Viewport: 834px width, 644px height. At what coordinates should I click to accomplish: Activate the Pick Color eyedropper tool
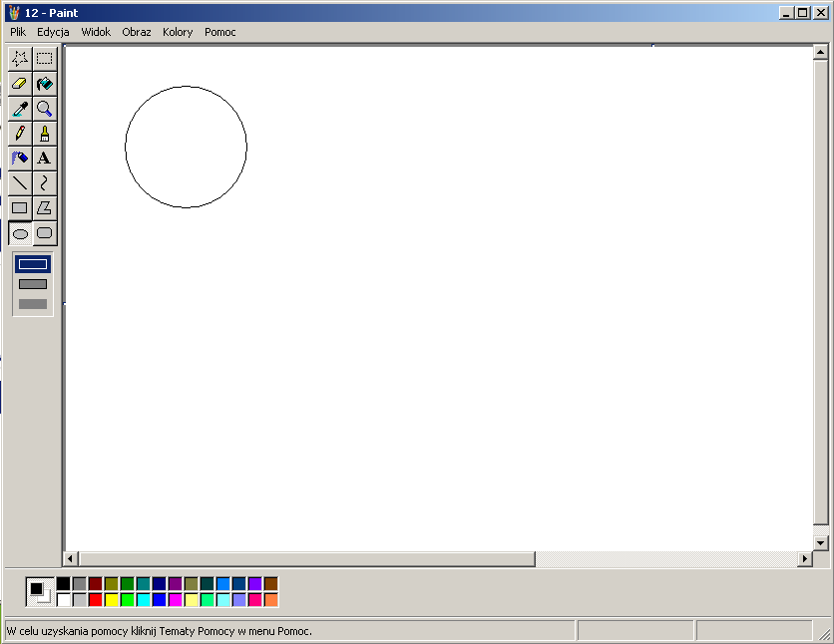20,109
